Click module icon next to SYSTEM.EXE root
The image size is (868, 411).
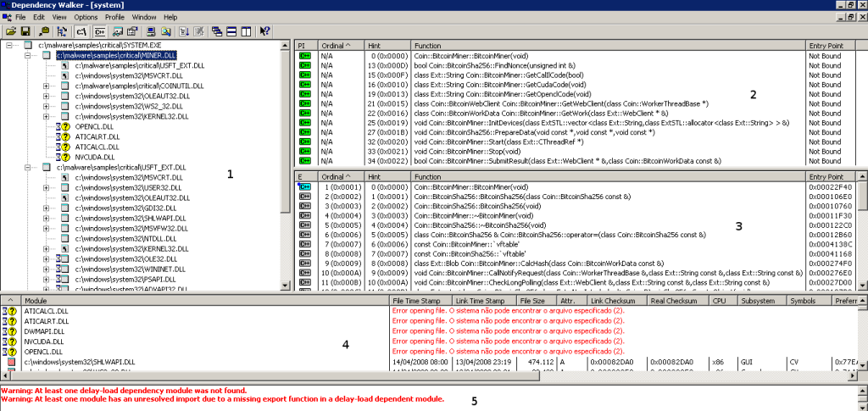28,45
